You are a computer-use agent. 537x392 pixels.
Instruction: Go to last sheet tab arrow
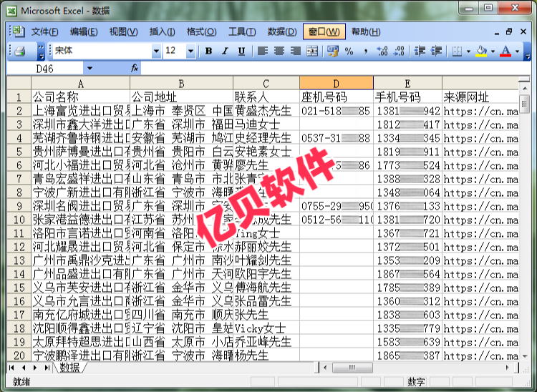[x=47, y=368]
